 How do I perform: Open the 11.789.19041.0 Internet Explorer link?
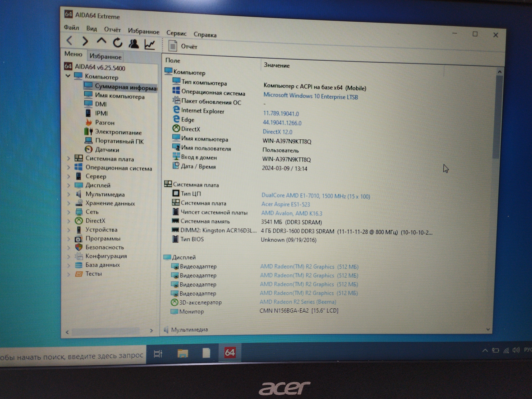tap(281, 114)
